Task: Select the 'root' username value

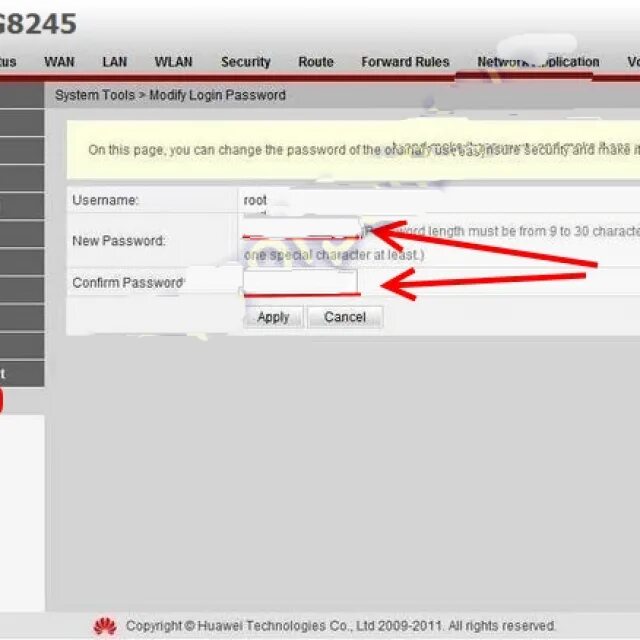Action: click(255, 200)
